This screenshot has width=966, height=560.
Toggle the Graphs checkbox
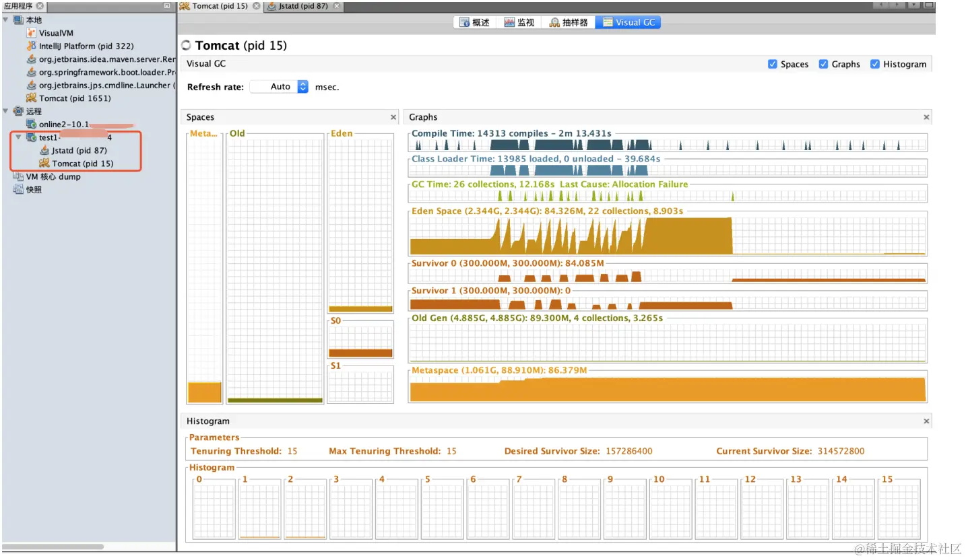coord(823,64)
